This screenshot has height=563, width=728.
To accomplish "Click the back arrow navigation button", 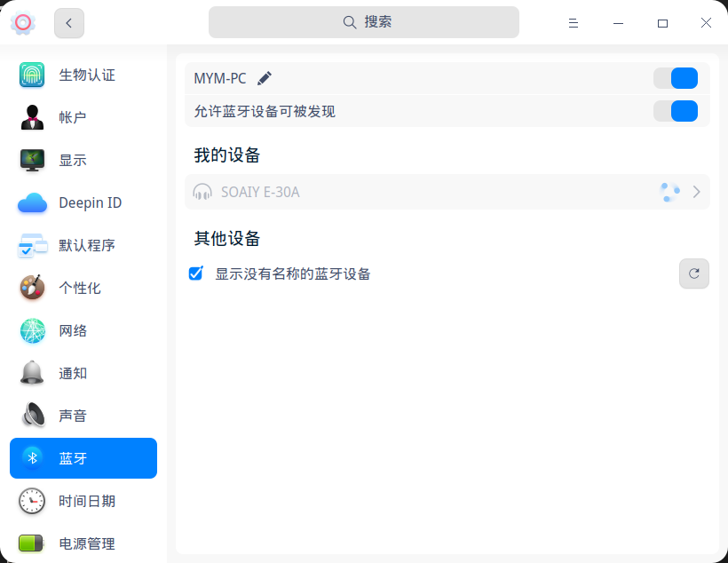I will [68, 22].
